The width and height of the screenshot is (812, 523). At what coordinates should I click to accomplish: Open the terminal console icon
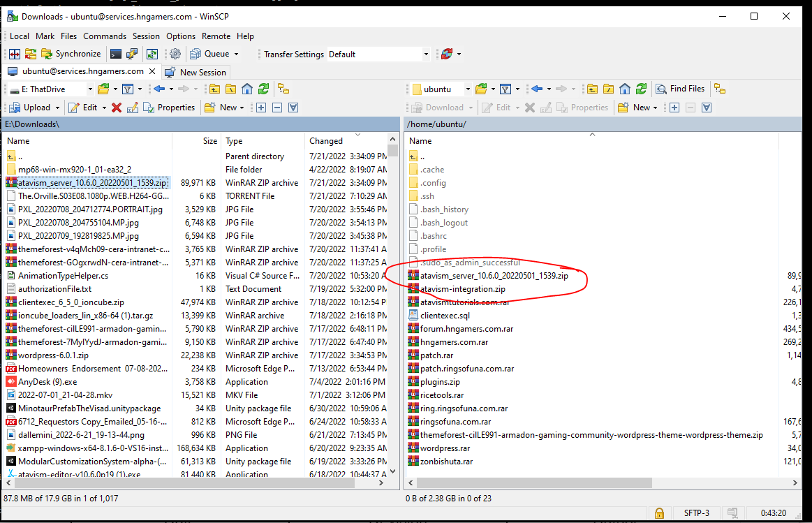pyautogui.click(x=116, y=54)
